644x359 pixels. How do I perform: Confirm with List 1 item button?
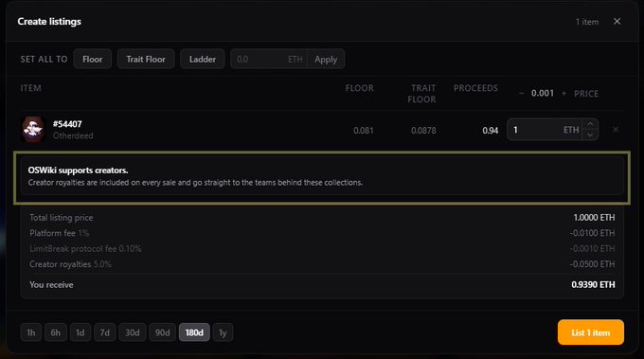[591, 332]
